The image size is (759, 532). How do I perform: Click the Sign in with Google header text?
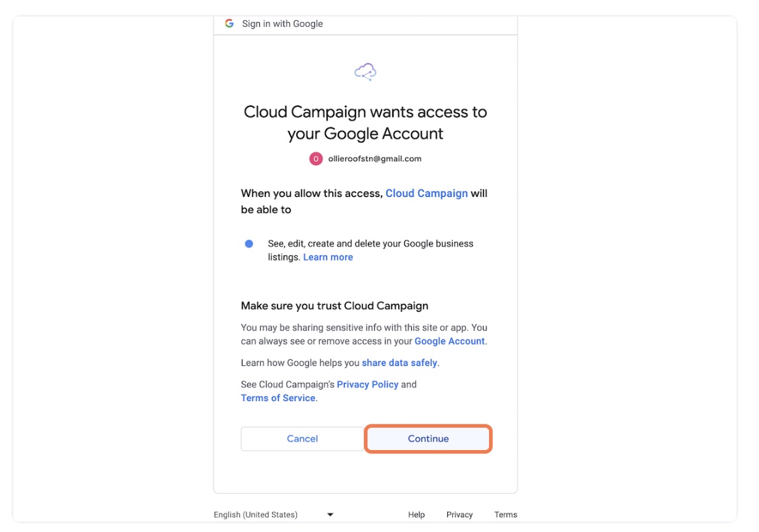282,24
